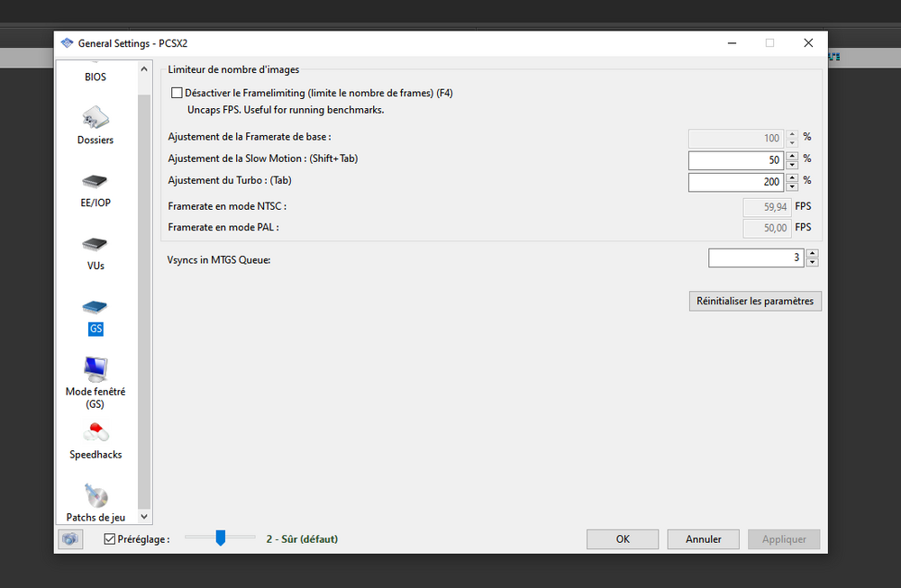Open the Patchs de jeu icon
Viewport: 901px width, 588px height.
click(96, 496)
